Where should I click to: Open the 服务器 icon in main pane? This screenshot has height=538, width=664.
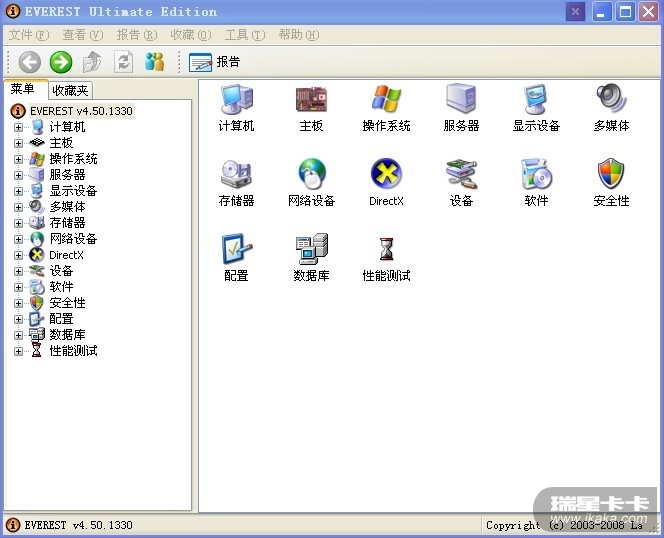point(461,99)
